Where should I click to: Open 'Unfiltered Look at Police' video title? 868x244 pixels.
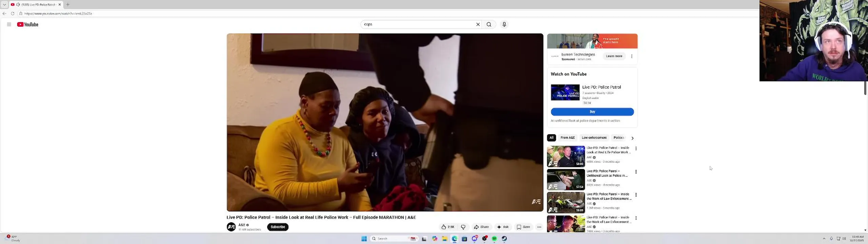[607, 174]
